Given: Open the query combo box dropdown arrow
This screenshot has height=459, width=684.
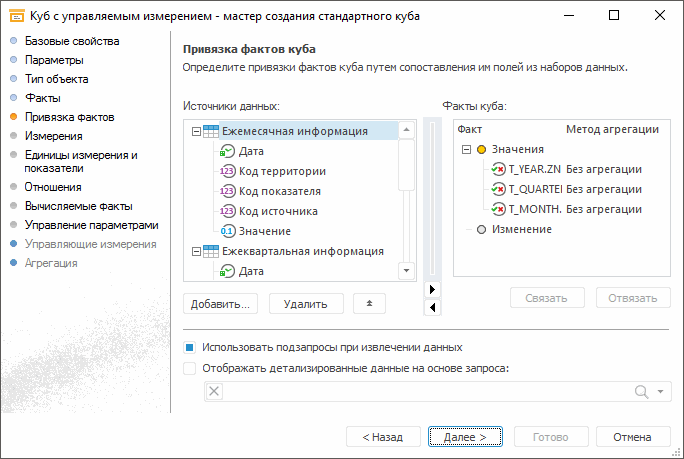Looking at the screenshot, I should click(x=660, y=391).
